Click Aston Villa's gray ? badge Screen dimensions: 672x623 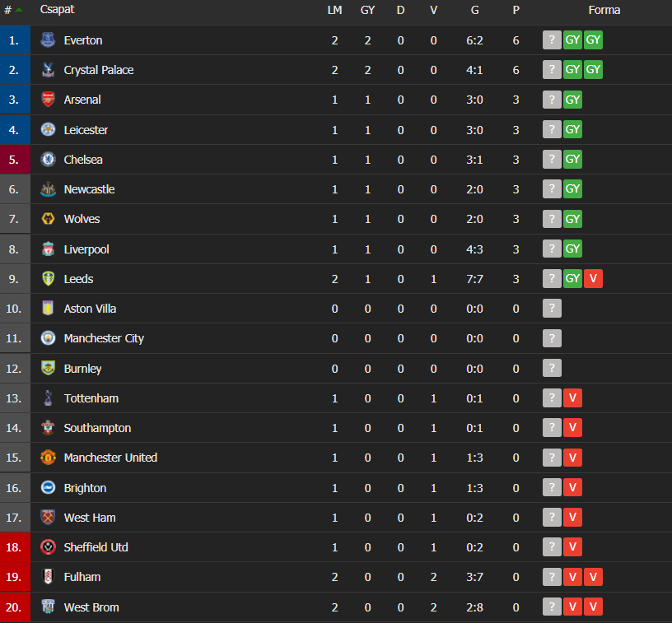(552, 309)
